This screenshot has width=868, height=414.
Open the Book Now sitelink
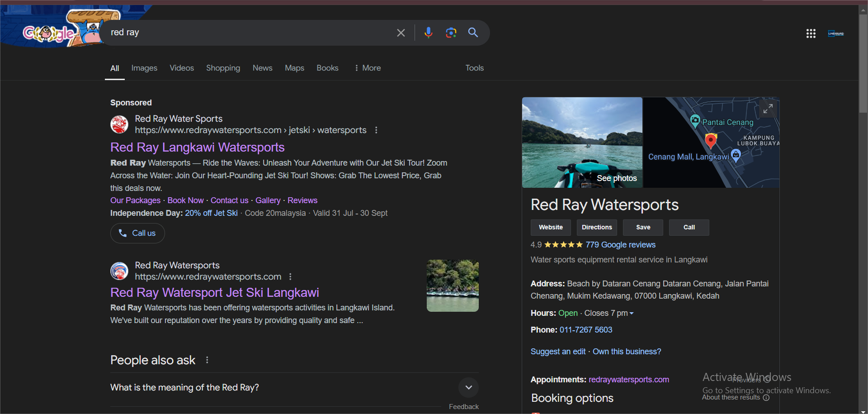tap(185, 200)
